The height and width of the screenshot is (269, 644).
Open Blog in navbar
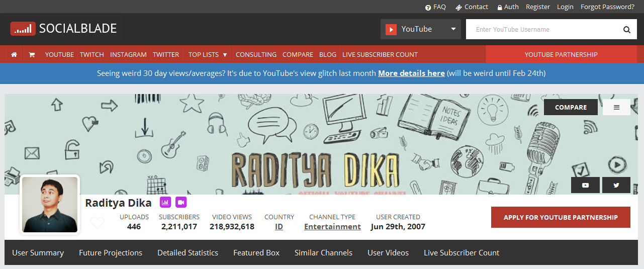coord(328,54)
